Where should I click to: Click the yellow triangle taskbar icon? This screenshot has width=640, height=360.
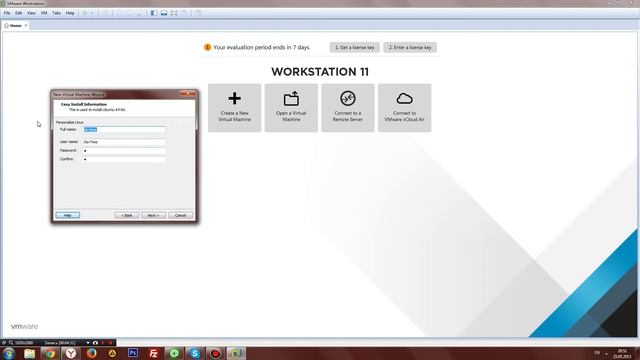coord(112,353)
